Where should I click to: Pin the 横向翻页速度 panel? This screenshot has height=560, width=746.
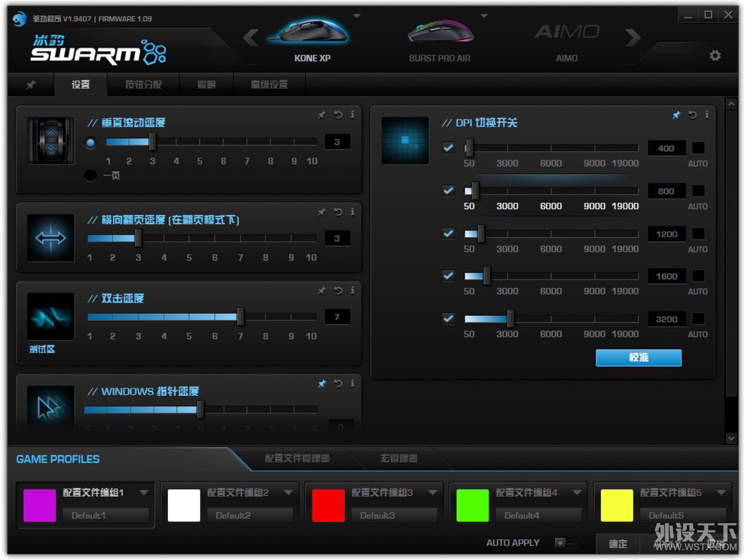[322, 212]
